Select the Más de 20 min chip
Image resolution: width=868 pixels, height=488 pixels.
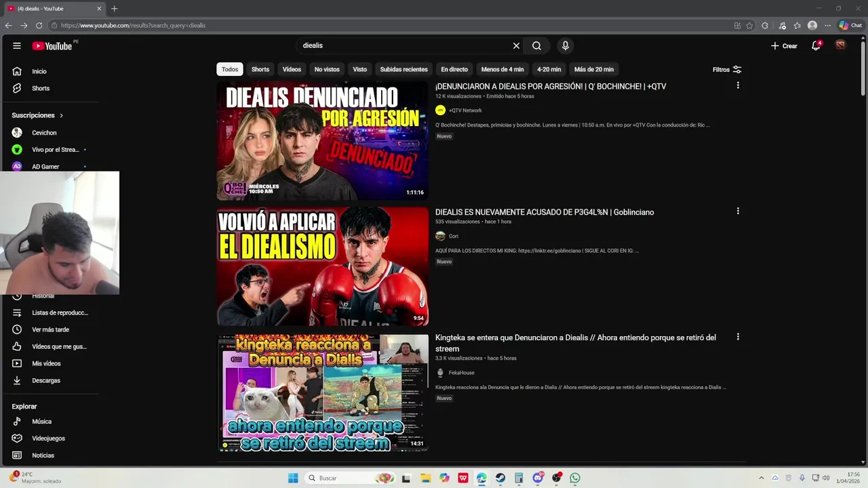click(594, 69)
